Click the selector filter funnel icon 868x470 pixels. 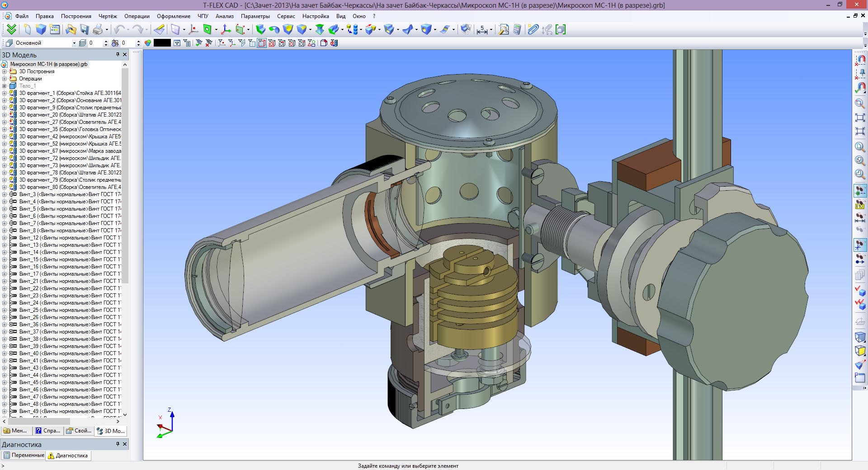pos(177,43)
